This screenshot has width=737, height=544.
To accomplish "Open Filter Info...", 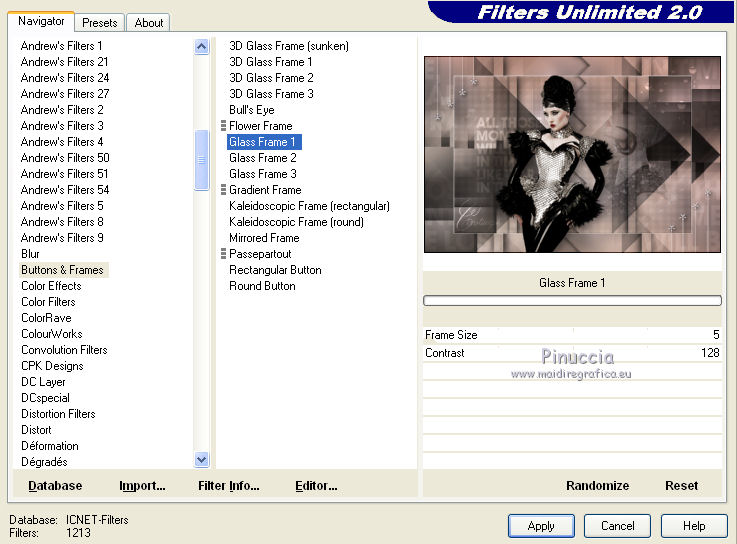I will coord(228,486).
